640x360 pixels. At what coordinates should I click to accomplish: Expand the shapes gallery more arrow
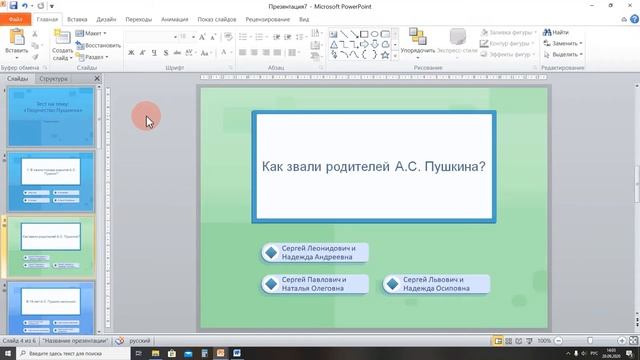[395, 55]
